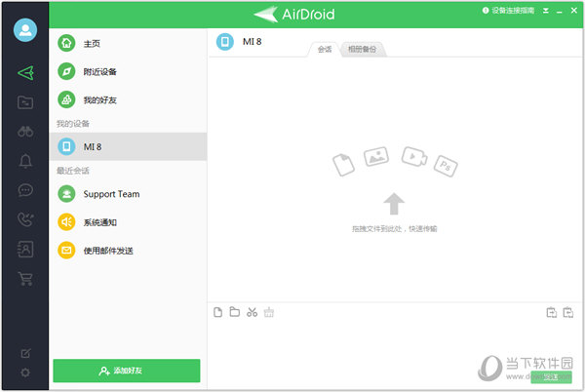Go to 主页 home entry
Screen dimensions: 585x392
tap(128, 43)
